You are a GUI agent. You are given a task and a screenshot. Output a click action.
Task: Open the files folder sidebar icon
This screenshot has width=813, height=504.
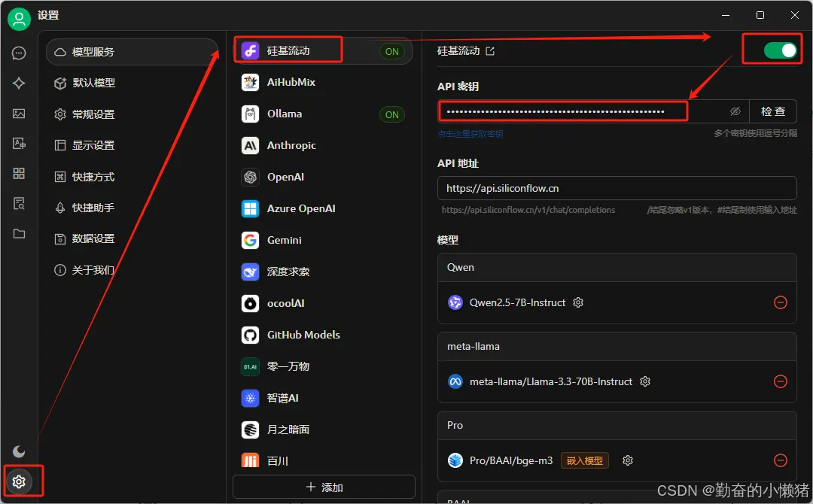pyautogui.click(x=19, y=234)
